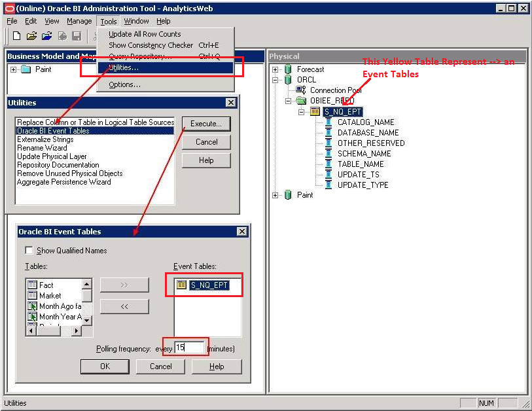Click Tables list scroll left arrow
The image size is (532, 411).
click(31, 331)
